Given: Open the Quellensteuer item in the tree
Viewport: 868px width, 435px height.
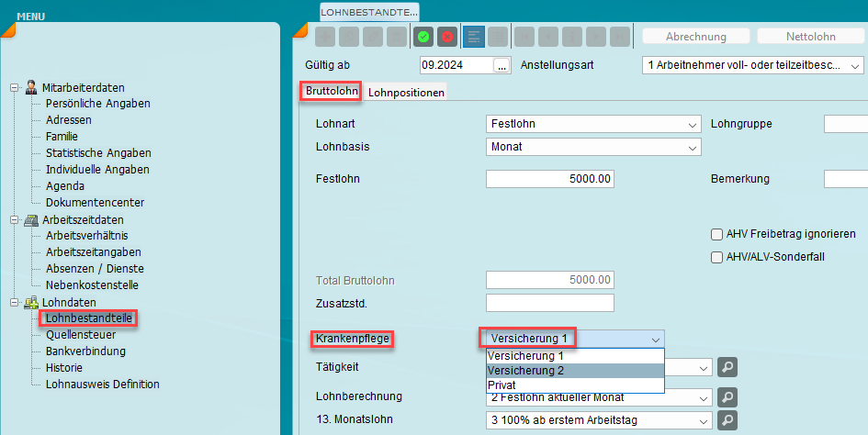Looking at the screenshot, I should pos(80,335).
